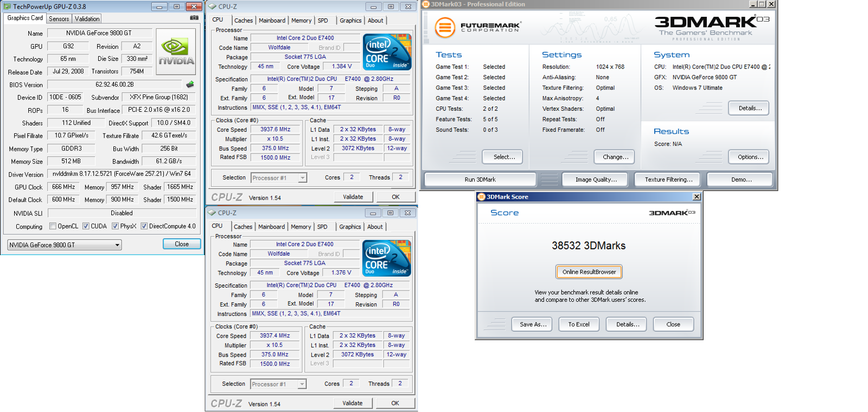The height and width of the screenshot is (412, 868).
Task: Open Mainboard tab in upper CPU-Z
Action: click(x=272, y=21)
